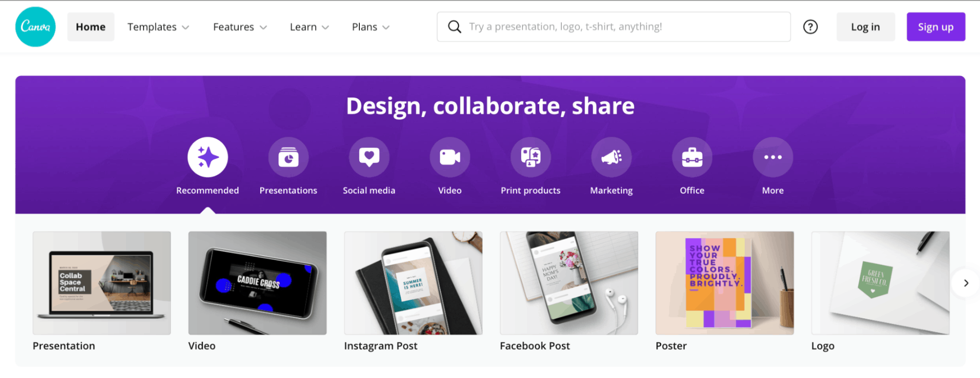Open the help question mark icon

click(x=810, y=27)
